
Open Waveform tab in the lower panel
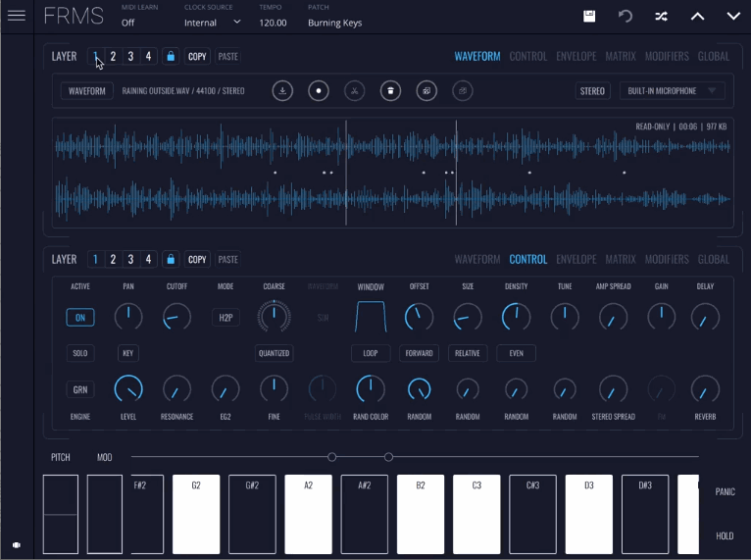tap(477, 260)
